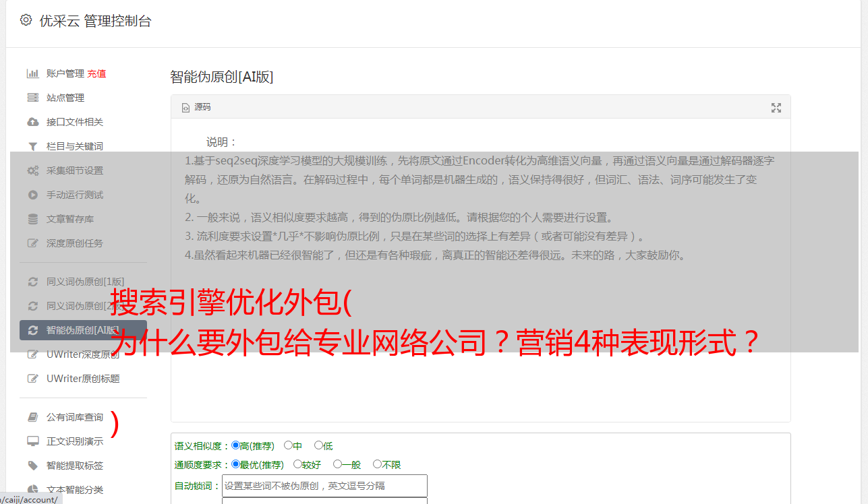Choose 通顺度要求 较好 radio option
The height and width of the screenshot is (504, 868).
[x=297, y=464]
